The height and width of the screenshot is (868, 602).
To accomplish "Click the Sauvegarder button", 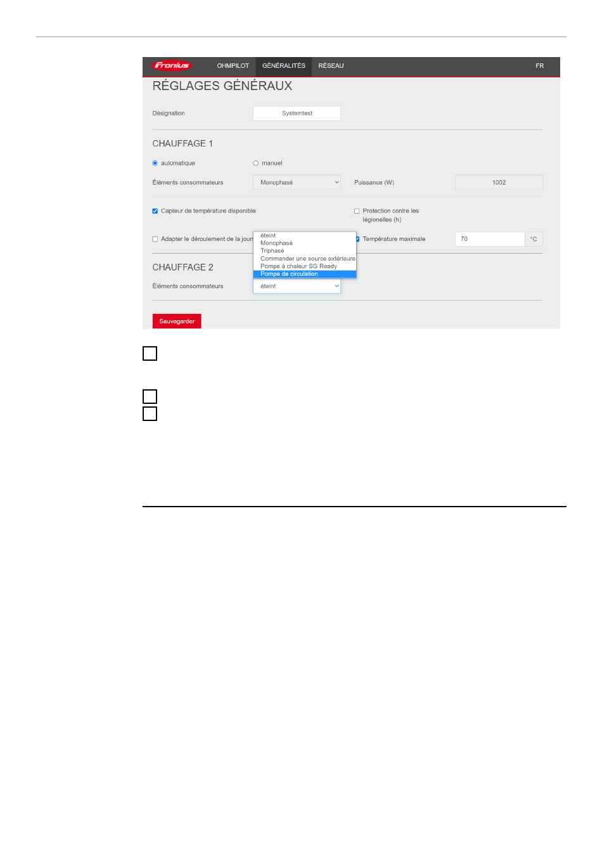I will click(x=177, y=321).
